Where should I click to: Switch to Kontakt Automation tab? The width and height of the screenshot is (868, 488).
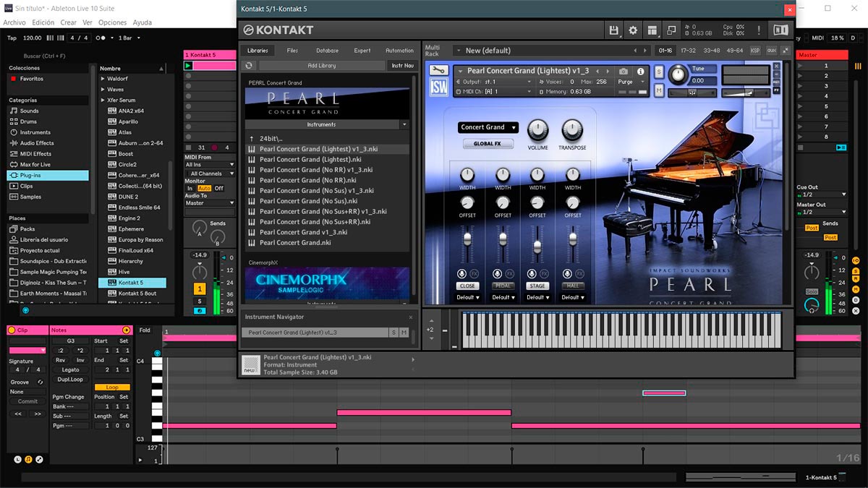(399, 51)
